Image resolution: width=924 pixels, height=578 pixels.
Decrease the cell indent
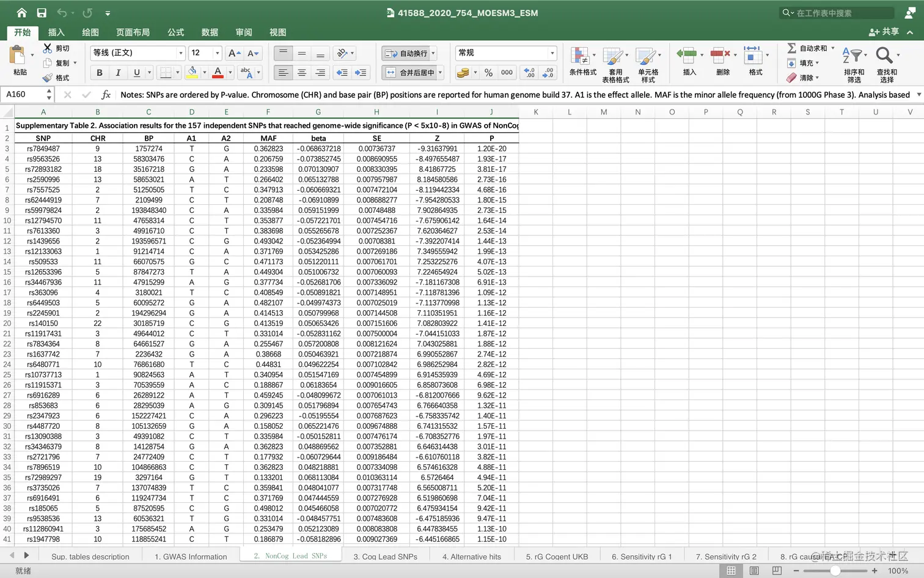[342, 73]
